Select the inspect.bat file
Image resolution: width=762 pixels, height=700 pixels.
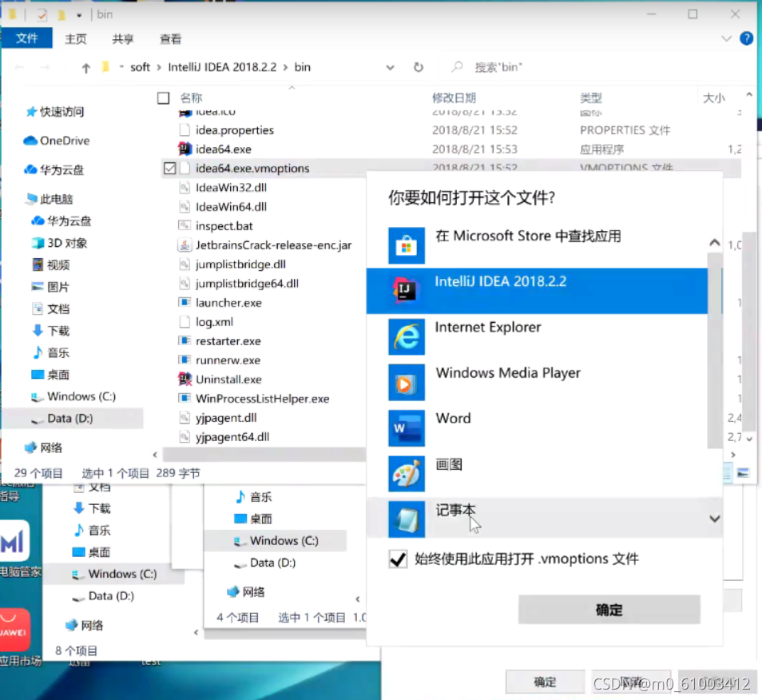click(x=224, y=226)
